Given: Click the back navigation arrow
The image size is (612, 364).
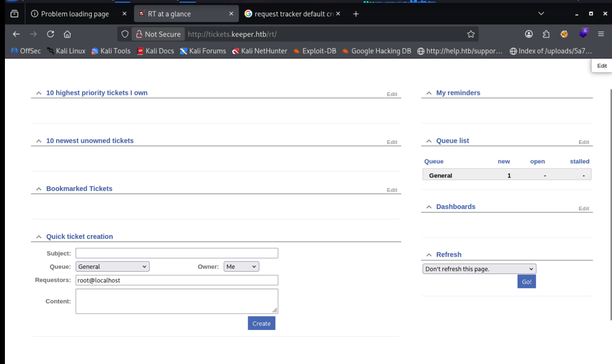Looking at the screenshot, I should pos(16,34).
